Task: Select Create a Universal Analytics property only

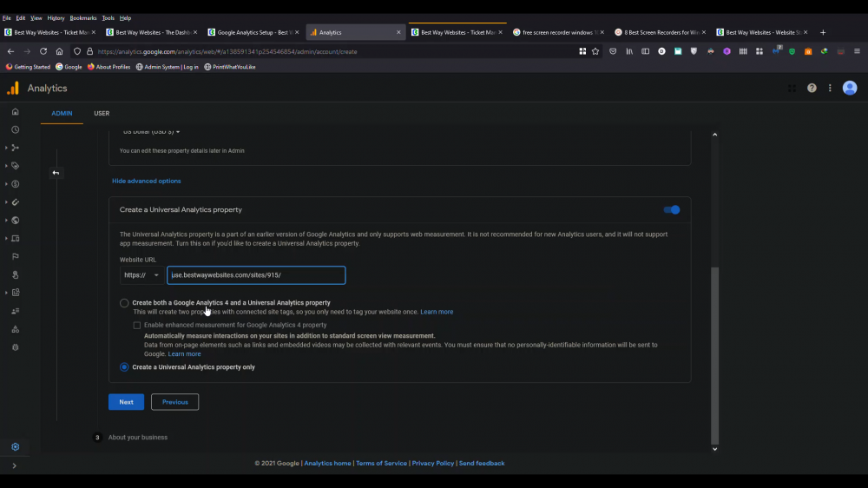Action: coord(124,367)
